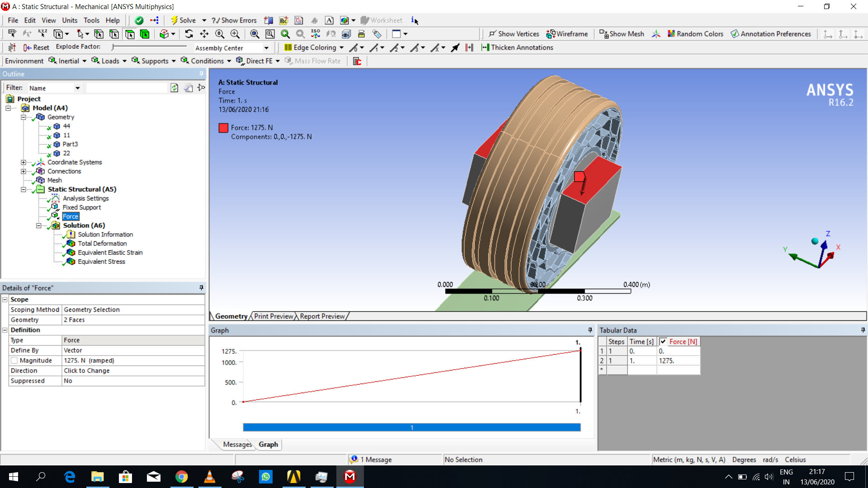Open the Edit menu
Image resolution: width=868 pixels, height=488 pixels.
point(30,20)
